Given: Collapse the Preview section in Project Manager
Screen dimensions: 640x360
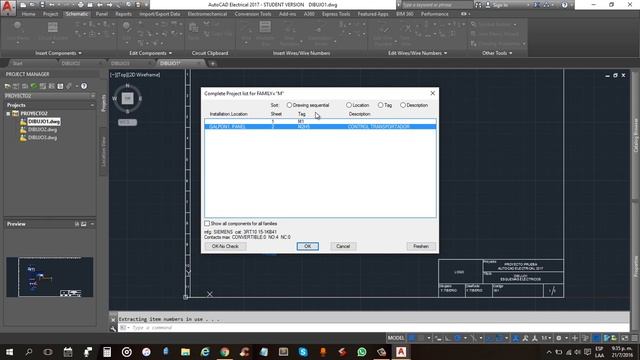Looking at the screenshot, I should pos(92,224).
